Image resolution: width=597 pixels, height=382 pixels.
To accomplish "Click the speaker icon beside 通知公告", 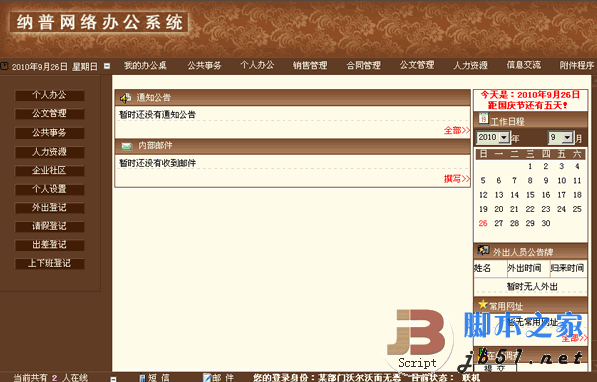I will pos(126,98).
